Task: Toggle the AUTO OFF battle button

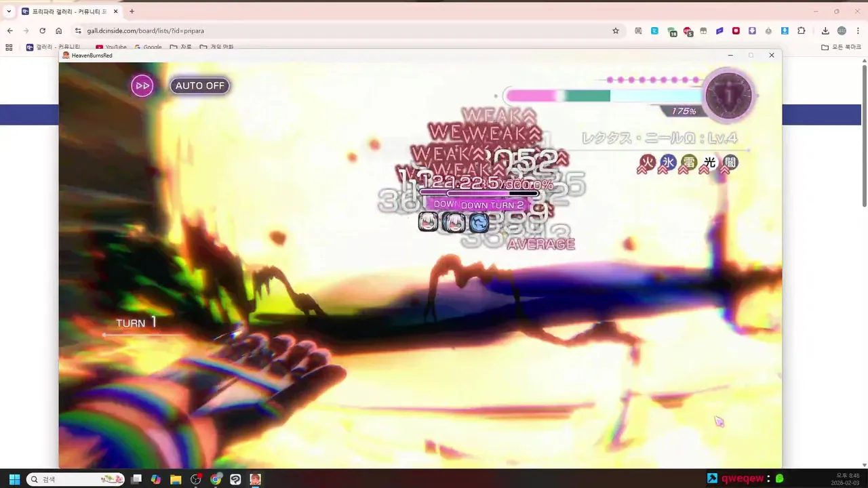Action: [x=199, y=85]
